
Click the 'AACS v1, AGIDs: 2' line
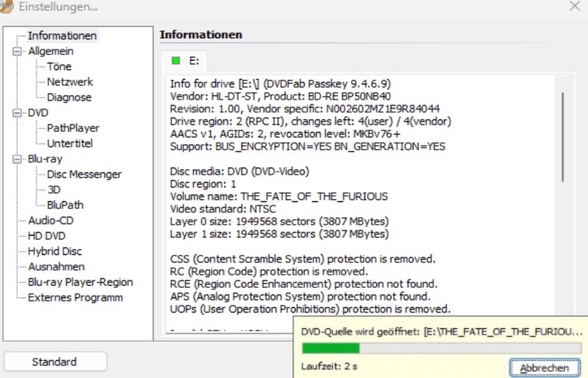pyautogui.click(x=285, y=134)
